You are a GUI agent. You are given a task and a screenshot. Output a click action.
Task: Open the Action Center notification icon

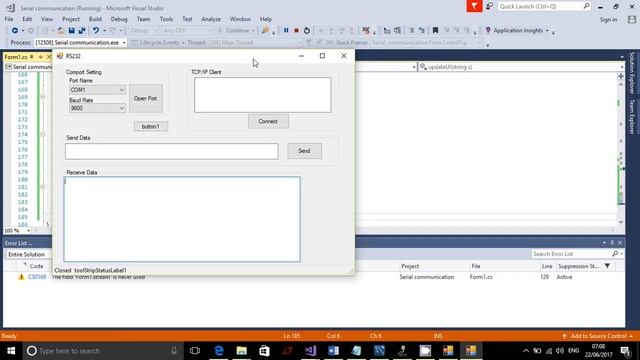click(625, 351)
